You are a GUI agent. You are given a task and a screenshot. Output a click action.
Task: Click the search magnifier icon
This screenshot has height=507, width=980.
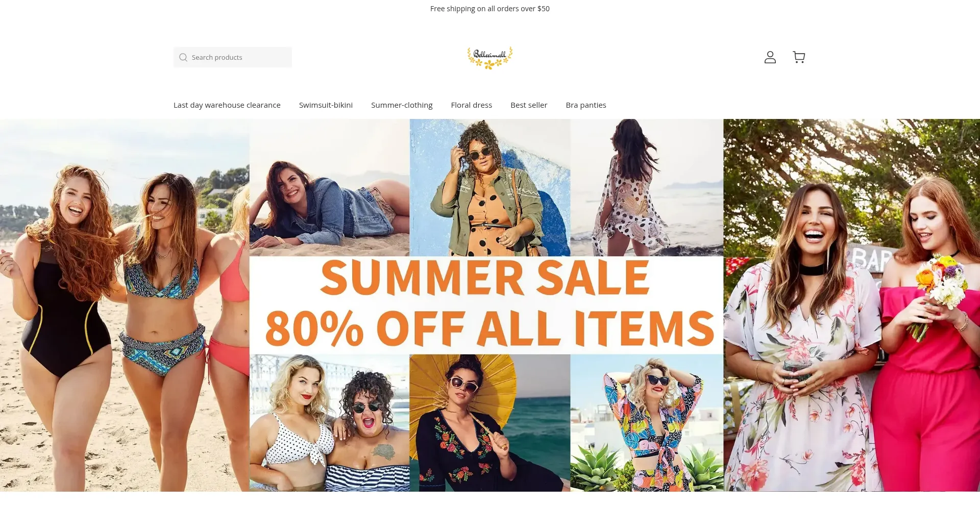tap(183, 57)
